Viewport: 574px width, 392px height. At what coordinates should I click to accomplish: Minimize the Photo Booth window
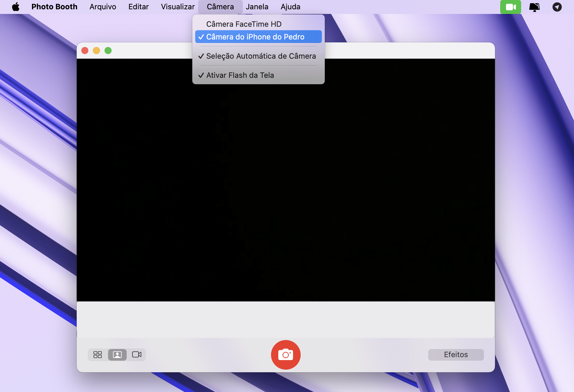click(96, 51)
